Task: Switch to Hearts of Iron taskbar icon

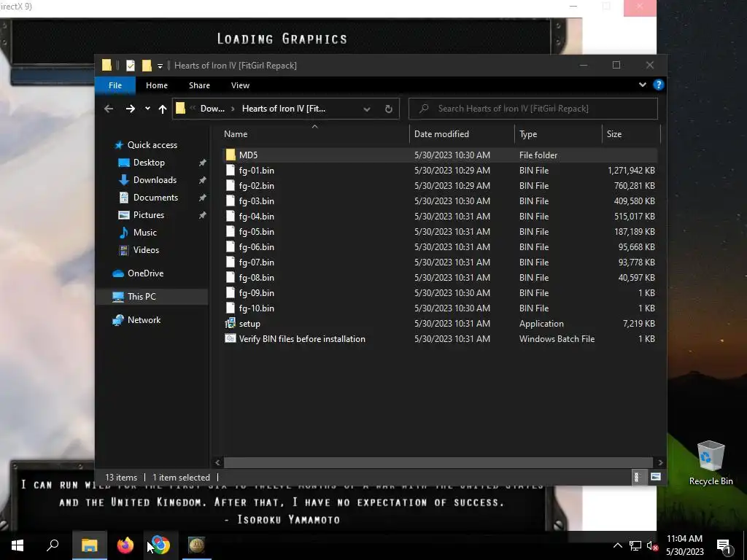Action: pos(196,545)
